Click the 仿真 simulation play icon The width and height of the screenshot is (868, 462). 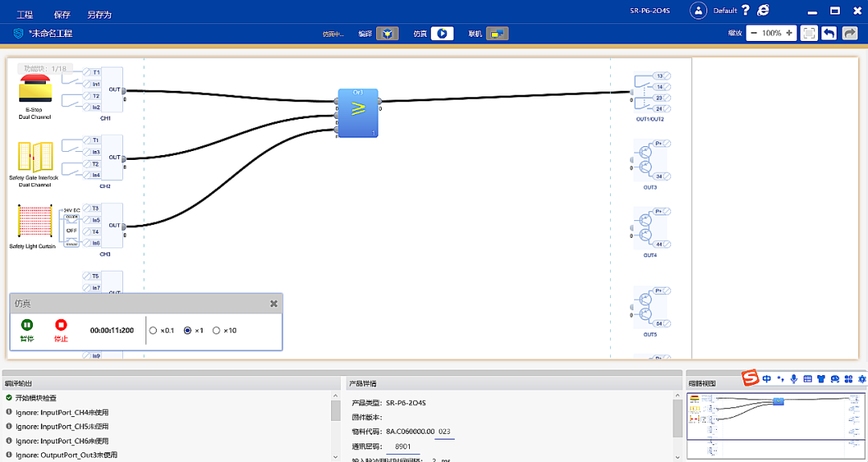point(442,34)
